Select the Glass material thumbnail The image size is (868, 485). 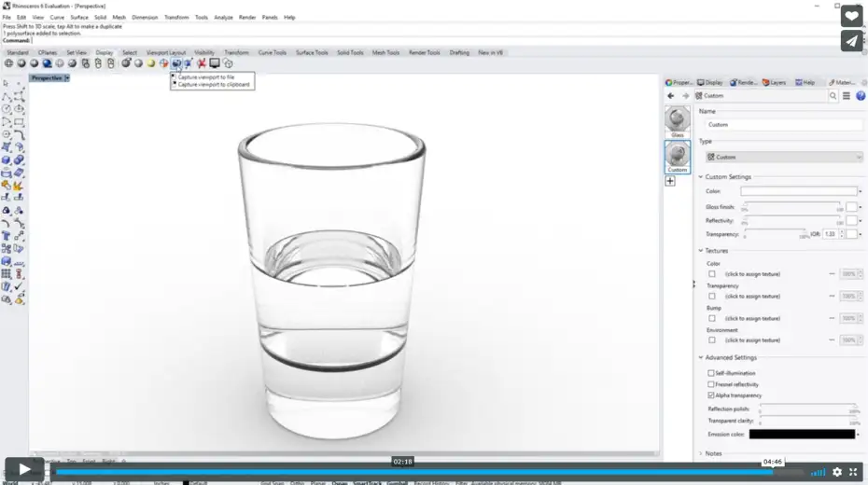677,121
